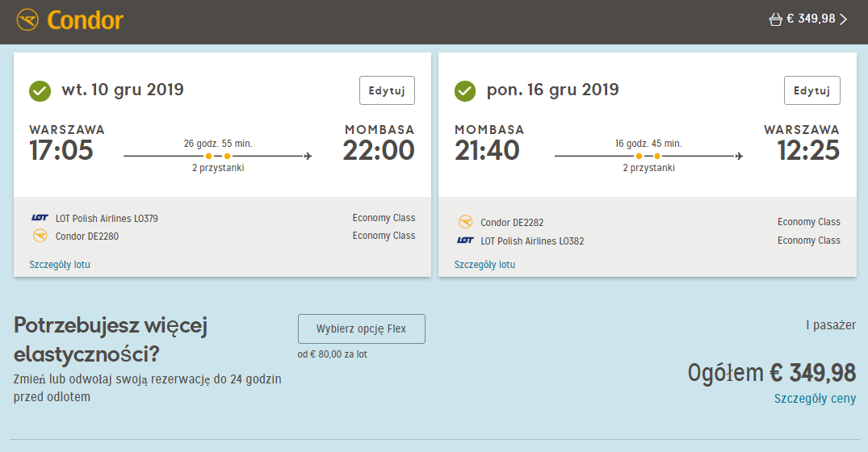Edit the return Mombasa–Warszawa flight
The image size is (868, 452).
point(812,90)
